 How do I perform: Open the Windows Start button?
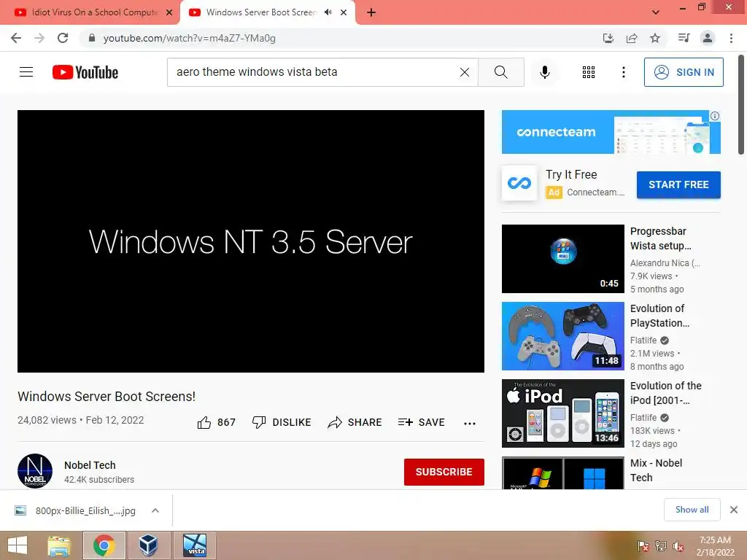click(18, 545)
